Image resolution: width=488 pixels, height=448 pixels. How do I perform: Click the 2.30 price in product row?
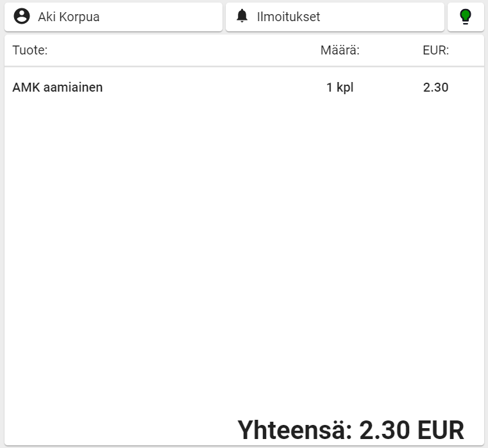pos(436,87)
